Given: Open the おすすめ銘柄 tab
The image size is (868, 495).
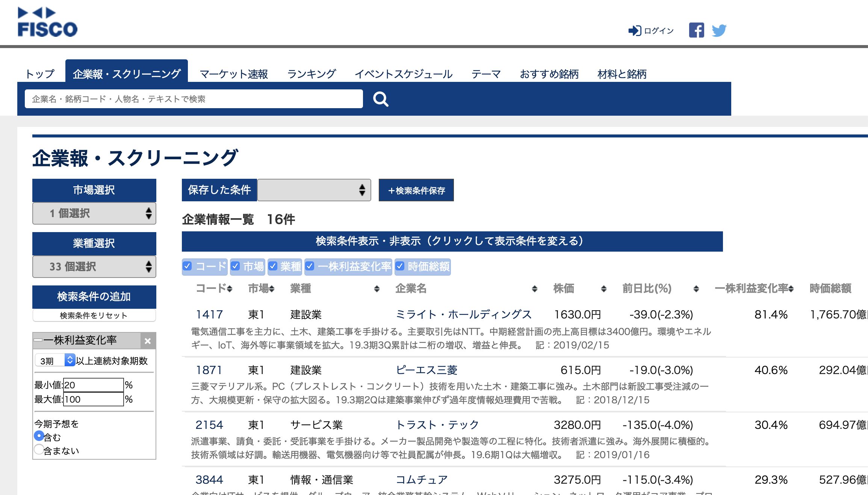Looking at the screenshot, I should click(x=549, y=74).
